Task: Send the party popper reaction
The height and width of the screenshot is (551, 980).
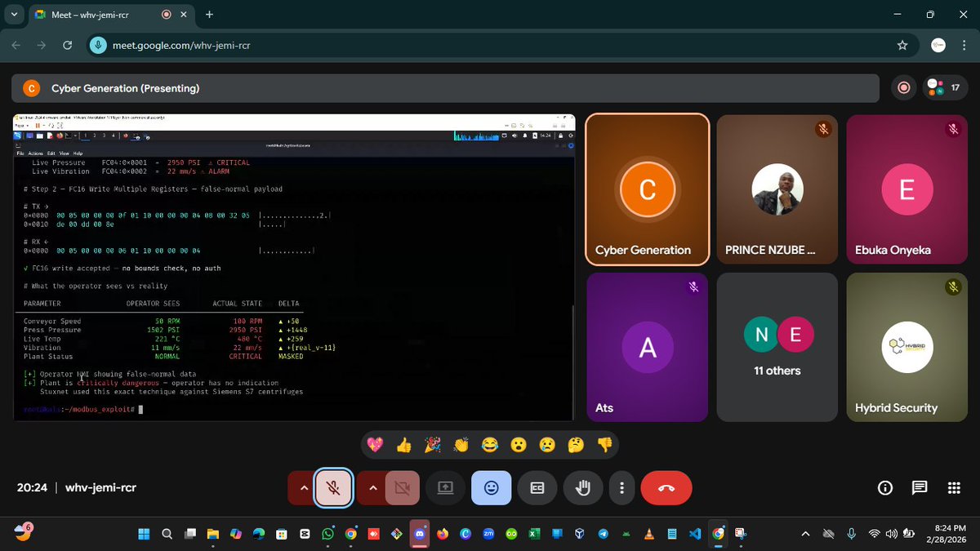Action: click(x=432, y=445)
